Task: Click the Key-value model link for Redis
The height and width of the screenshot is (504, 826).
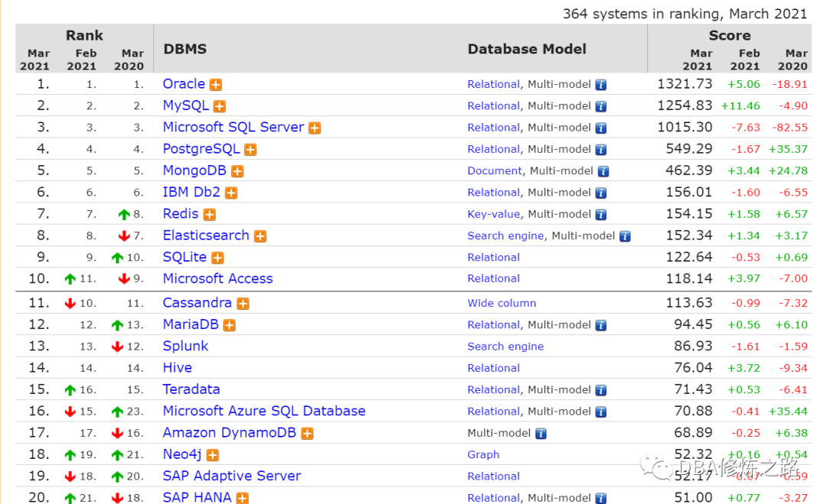Action: pyautogui.click(x=493, y=214)
